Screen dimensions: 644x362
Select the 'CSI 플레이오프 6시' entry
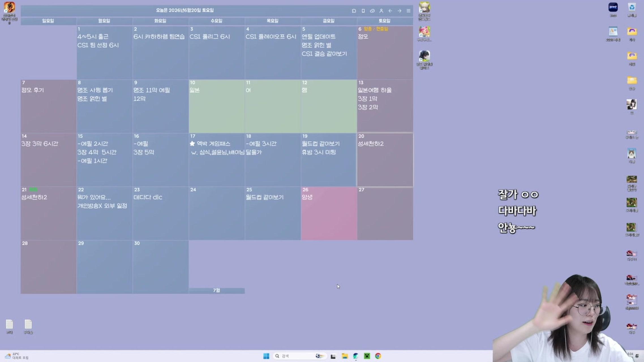tap(271, 36)
